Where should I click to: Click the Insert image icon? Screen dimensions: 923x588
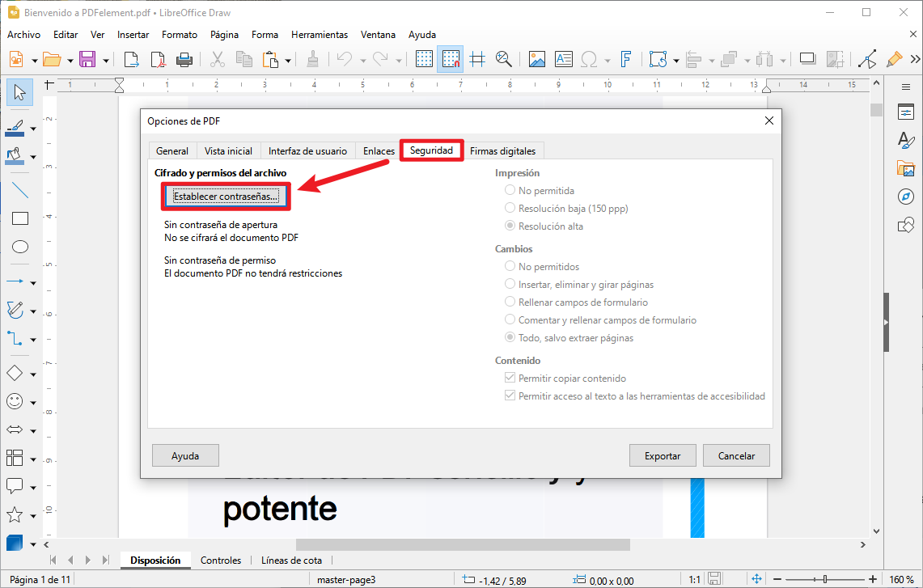[537, 59]
